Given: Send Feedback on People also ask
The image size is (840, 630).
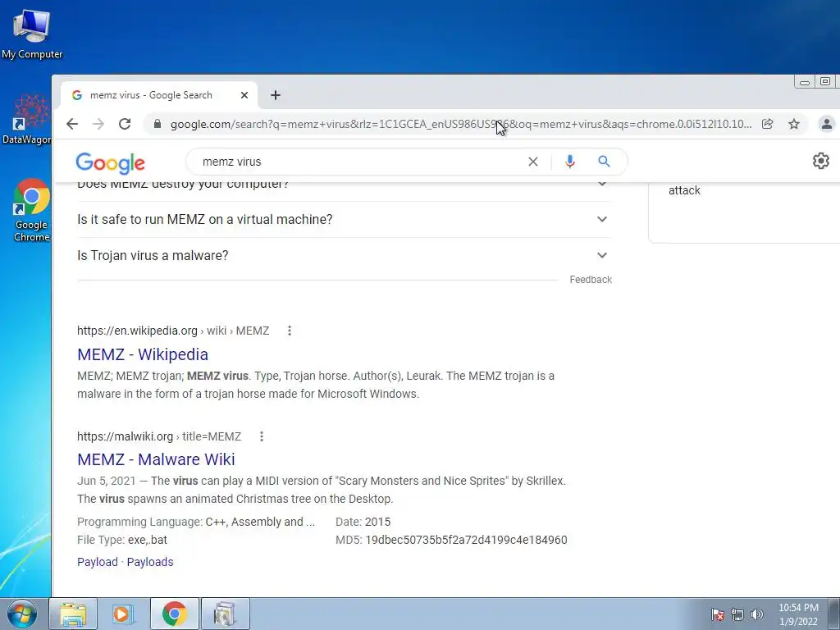Looking at the screenshot, I should [591, 280].
